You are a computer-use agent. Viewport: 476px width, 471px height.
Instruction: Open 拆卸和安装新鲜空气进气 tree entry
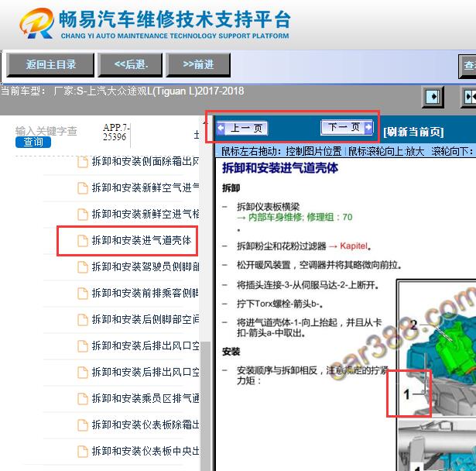[145, 187]
